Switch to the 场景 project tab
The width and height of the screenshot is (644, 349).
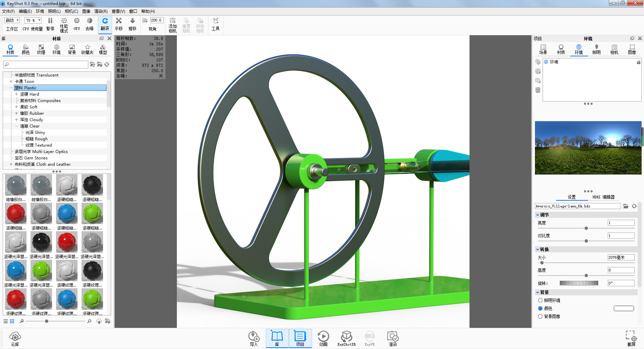click(x=543, y=49)
